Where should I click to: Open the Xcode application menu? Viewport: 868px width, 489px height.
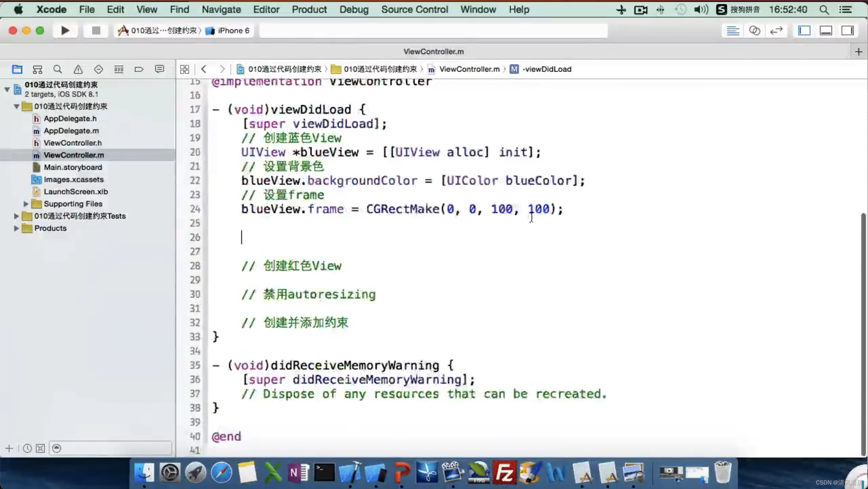[51, 9]
